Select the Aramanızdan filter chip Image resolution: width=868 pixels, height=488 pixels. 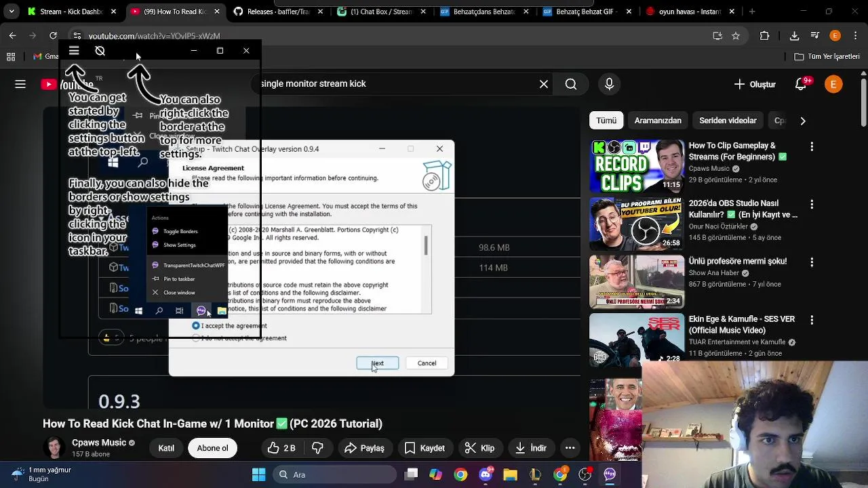(658, 121)
